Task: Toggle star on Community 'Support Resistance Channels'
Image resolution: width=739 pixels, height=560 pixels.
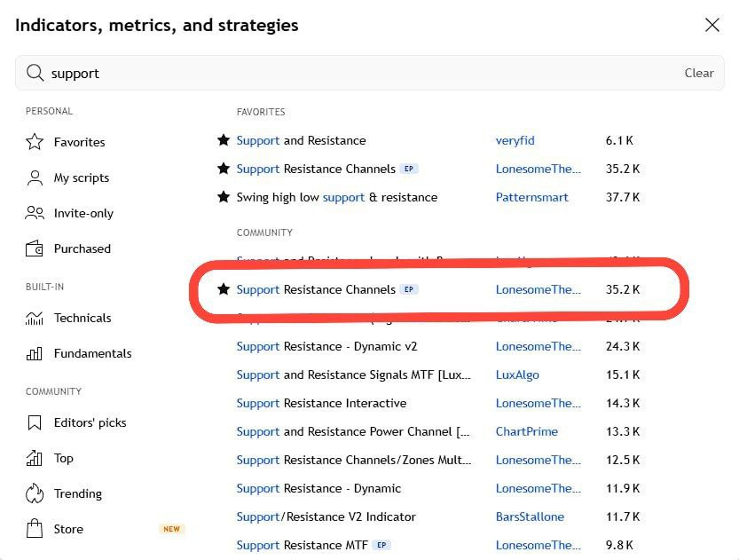Action: [224, 289]
